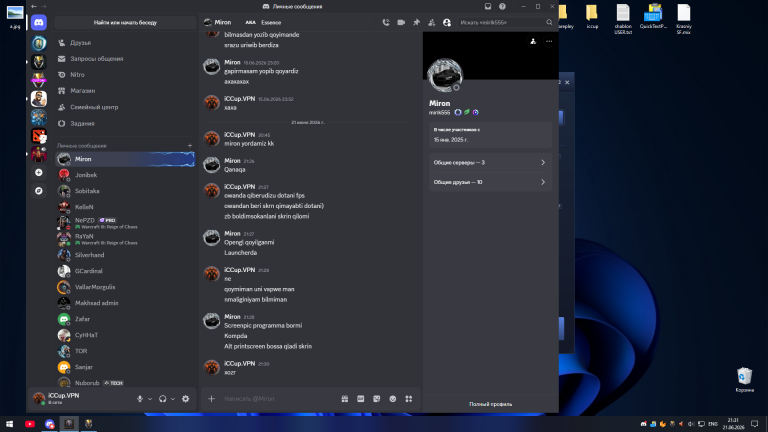Open the chat with GCardinal

pos(125,271)
